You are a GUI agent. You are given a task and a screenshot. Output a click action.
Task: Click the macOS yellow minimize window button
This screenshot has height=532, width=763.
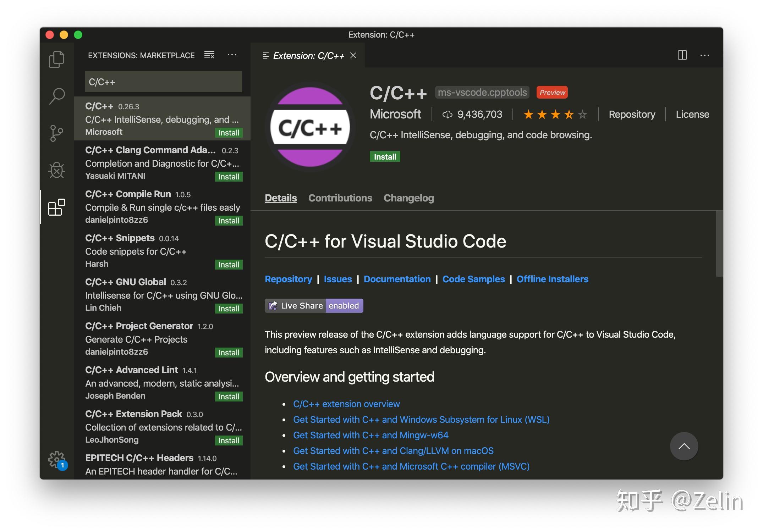click(x=64, y=35)
